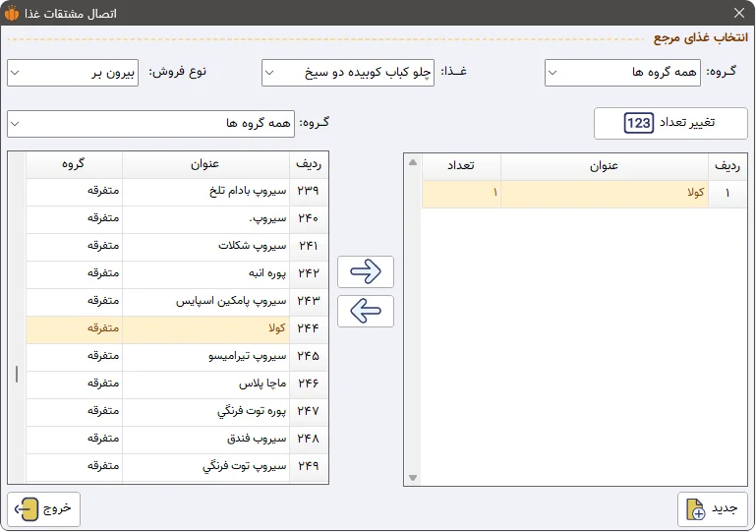The height and width of the screenshot is (532, 756).
Task: Click متفرقه group cell of row ۲۴۵
Action: [74, 356]
